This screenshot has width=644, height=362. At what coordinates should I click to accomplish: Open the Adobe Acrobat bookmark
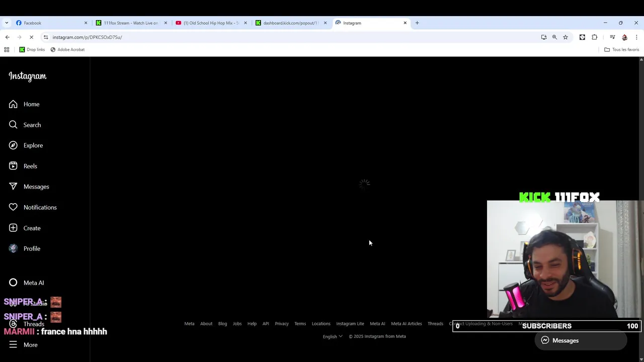tap(67, 49)
